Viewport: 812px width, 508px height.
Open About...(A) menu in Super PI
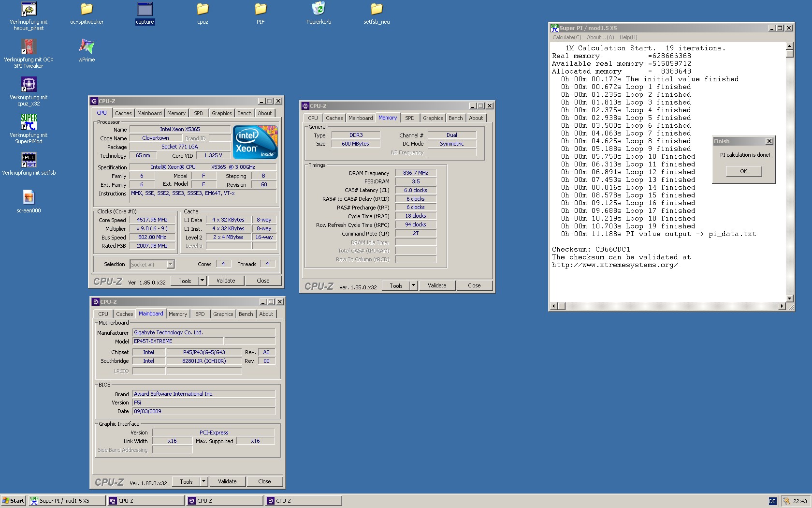pos(600,37)
